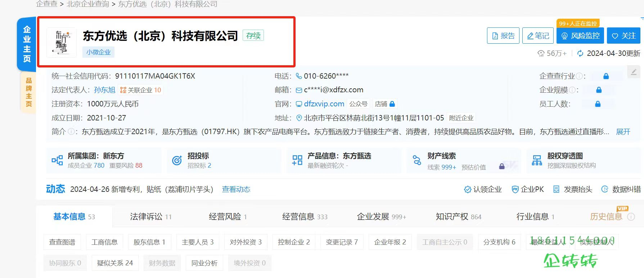644x278 pixels.
Task: Click 附近企业 nearby companies tag
Action: (461, 118)
